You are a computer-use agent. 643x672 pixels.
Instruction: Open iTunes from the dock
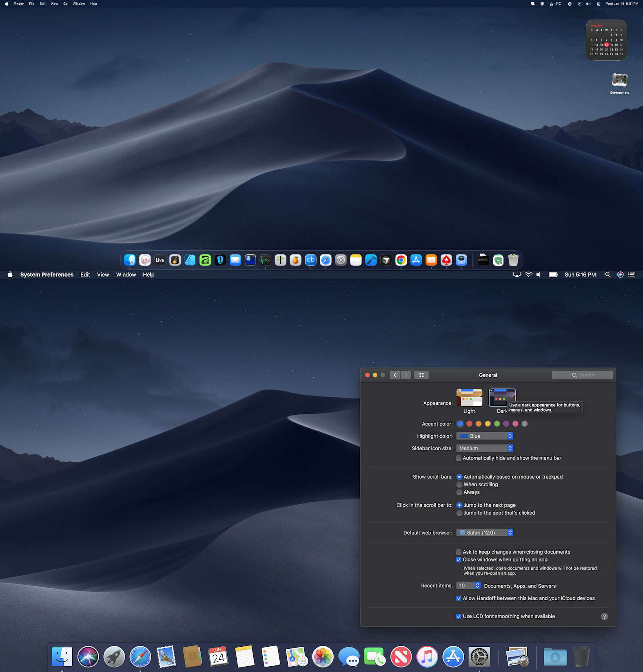point(427,657)
